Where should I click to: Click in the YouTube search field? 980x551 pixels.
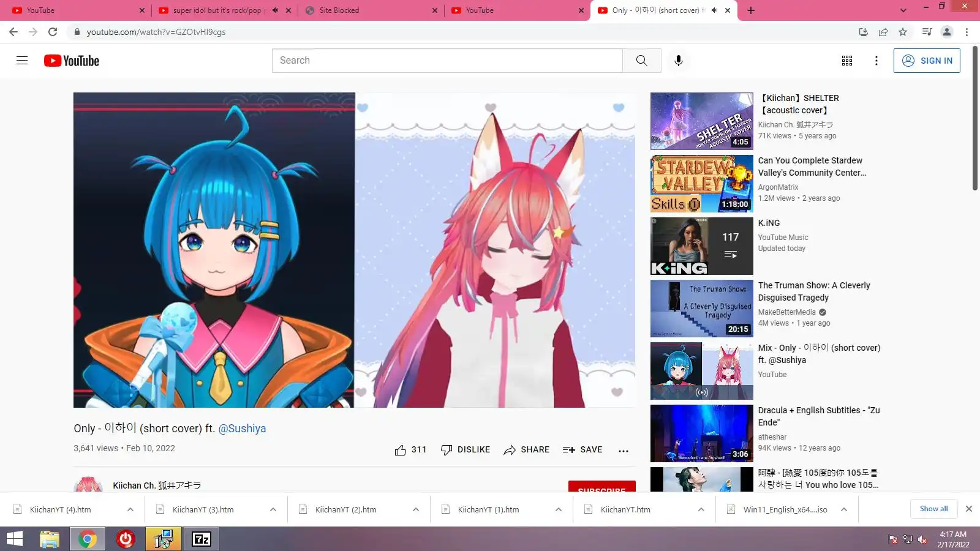click(447, 61)
